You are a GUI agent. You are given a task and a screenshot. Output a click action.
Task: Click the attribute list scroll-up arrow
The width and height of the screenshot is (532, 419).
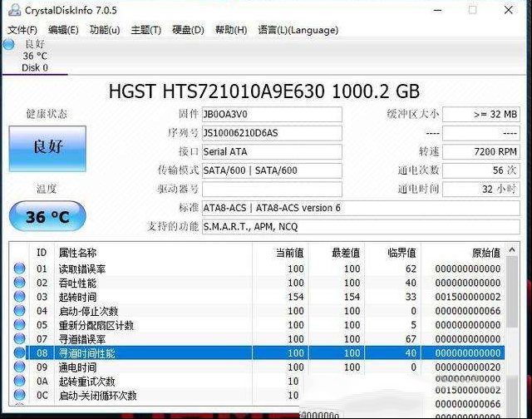pos(512,250)
